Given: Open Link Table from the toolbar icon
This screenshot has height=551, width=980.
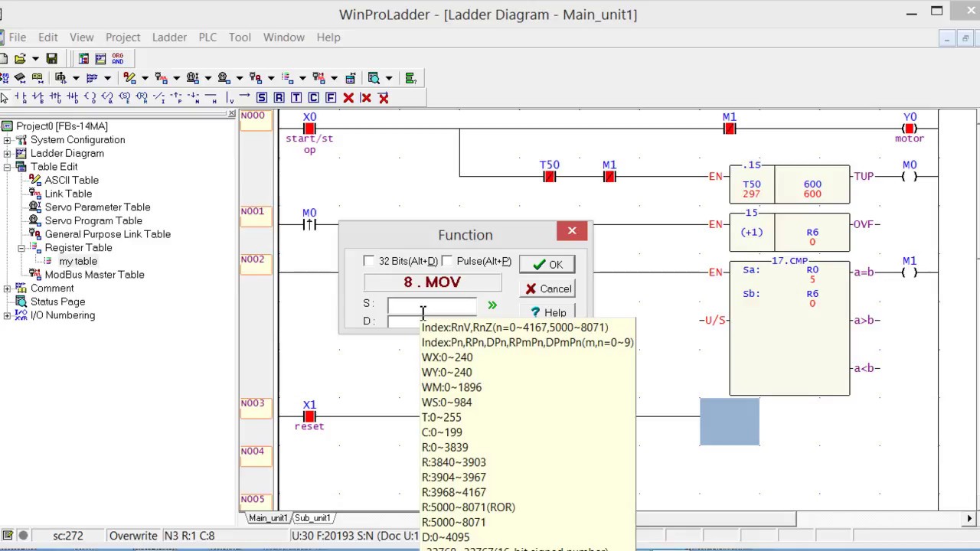Looking at the screenshot, I should 161,77.
